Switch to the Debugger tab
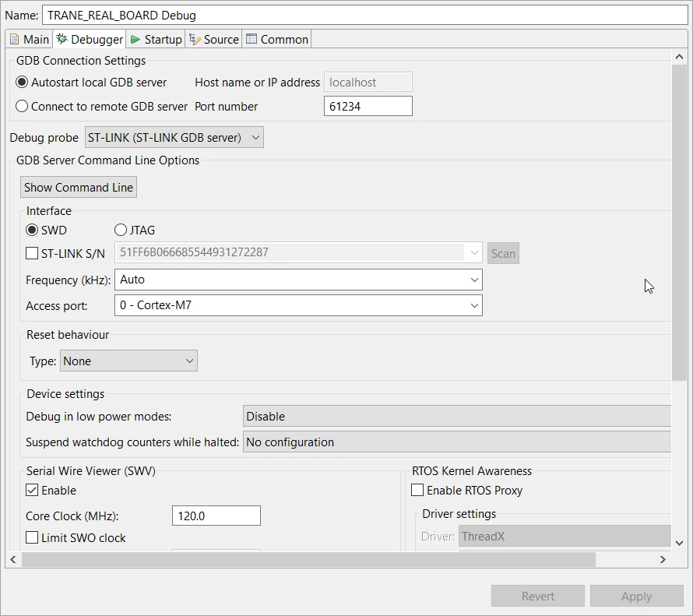Viewport: 693px width, 616px height. (x=90, y=40)
